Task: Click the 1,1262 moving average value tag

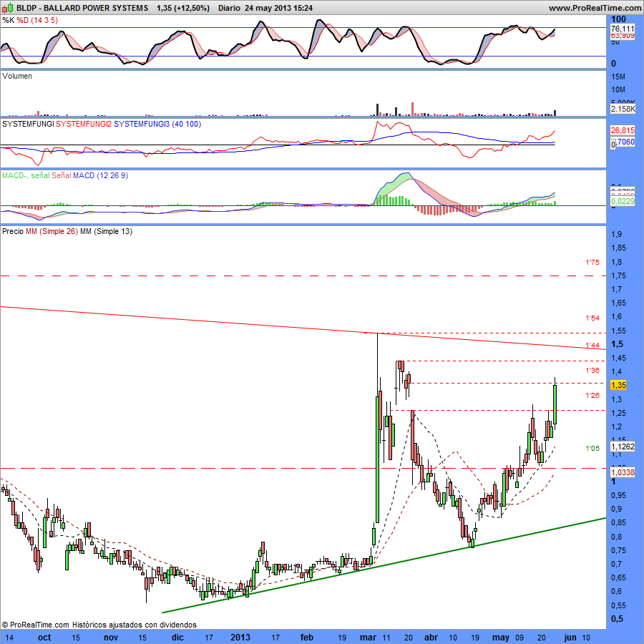Action: [x=623, y=447]
